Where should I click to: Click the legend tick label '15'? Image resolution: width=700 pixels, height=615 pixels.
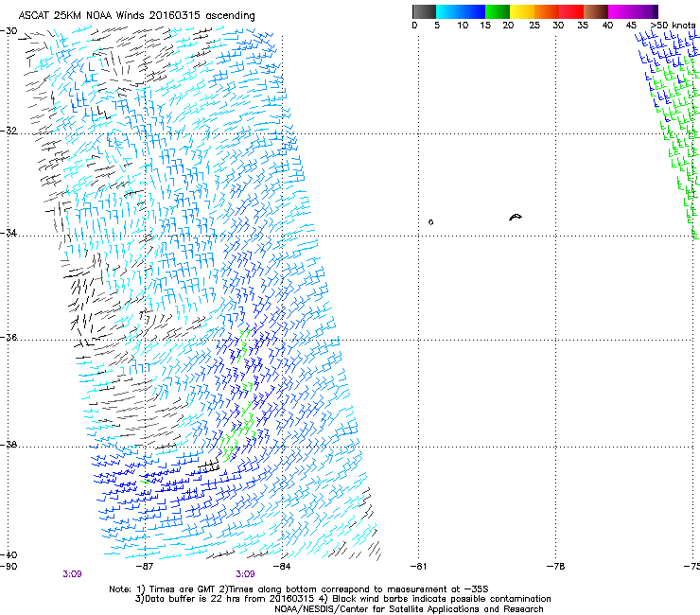click(485, 26)
